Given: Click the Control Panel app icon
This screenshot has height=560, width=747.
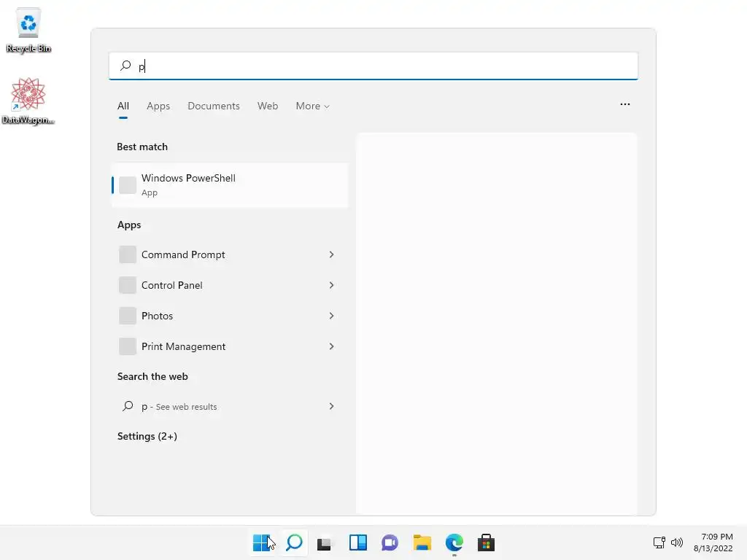Looking at the screenshot, I should (x=128, y=285).
